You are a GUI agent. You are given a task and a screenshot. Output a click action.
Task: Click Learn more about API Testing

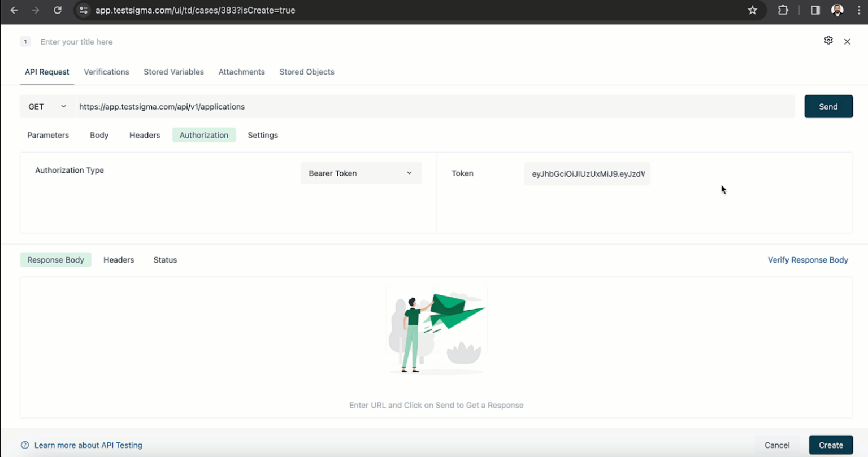tap(89, 445)
